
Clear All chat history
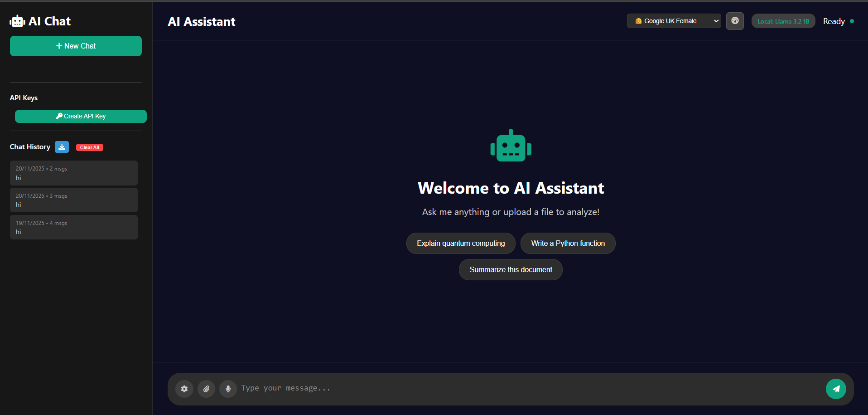(89, 147)
